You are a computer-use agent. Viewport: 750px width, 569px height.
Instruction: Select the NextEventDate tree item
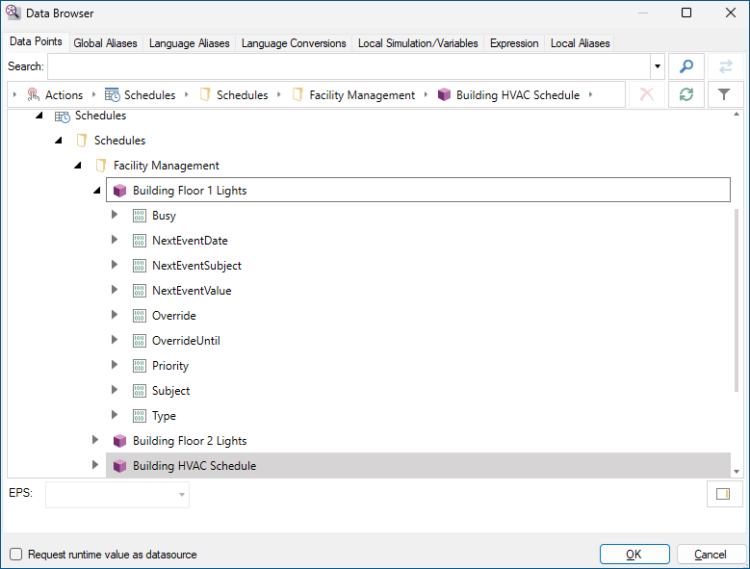point(190,241)
